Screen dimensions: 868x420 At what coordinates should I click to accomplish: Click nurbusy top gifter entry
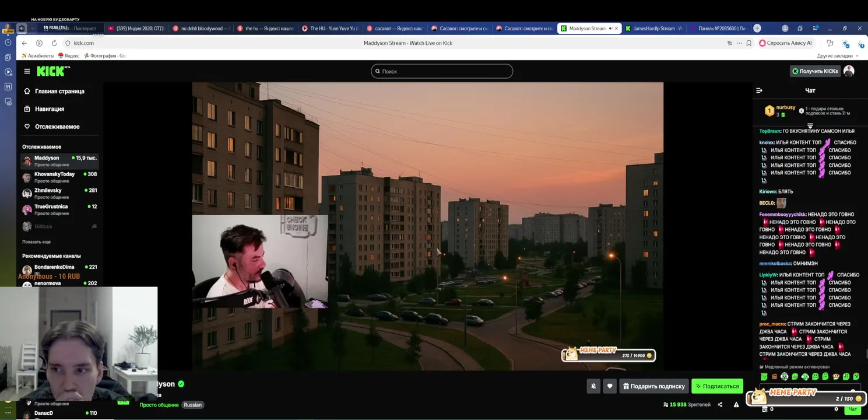pyautogui.click(x=780, y=111)
